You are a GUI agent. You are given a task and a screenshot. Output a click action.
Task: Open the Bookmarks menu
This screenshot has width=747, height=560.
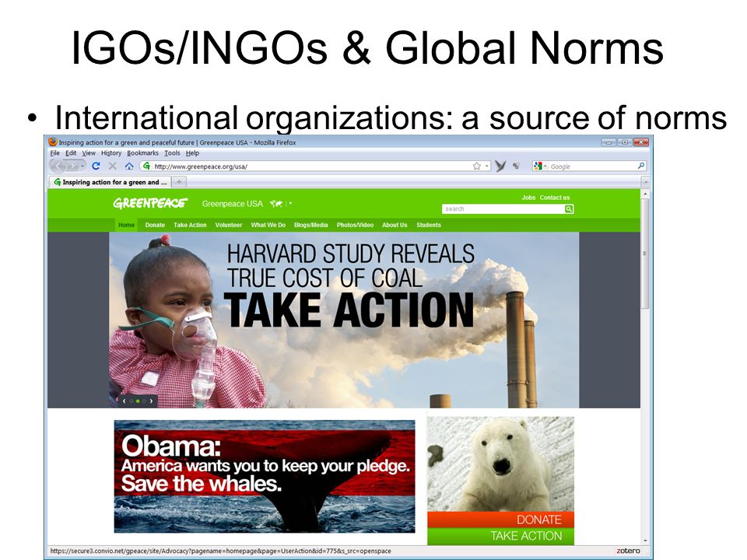142,153
